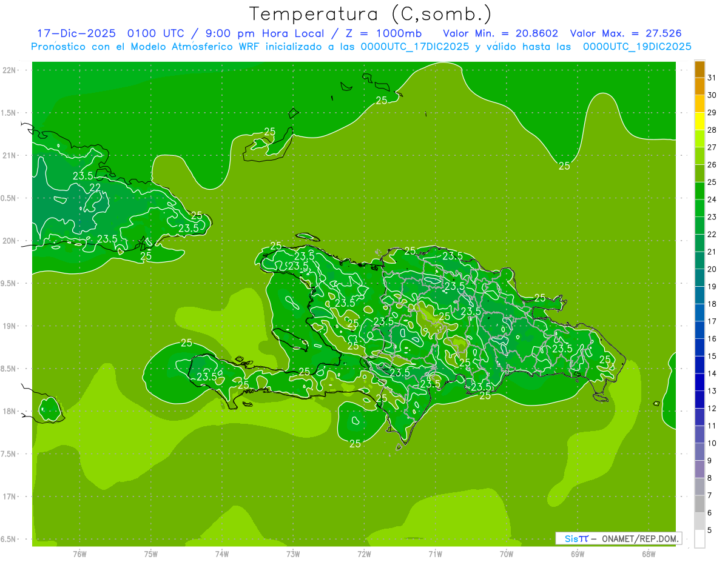Click the SisTT logo in the bottom-right box
Image resolution: width=728 pixels, height=562 pixels.
(x=576, y=538)
